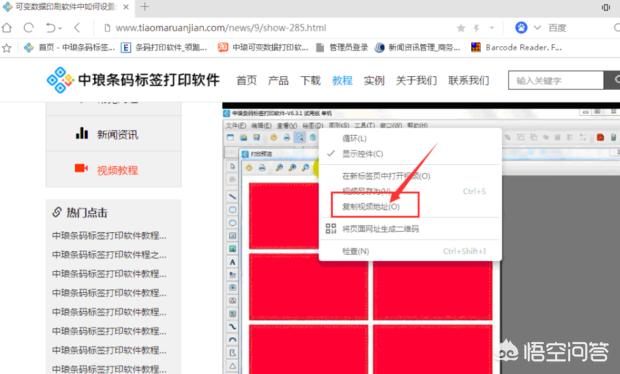Viewport: 620px width, 374px height.
Task: Select the triangle shape tool in left toolbox
Action: click(232, 366)
